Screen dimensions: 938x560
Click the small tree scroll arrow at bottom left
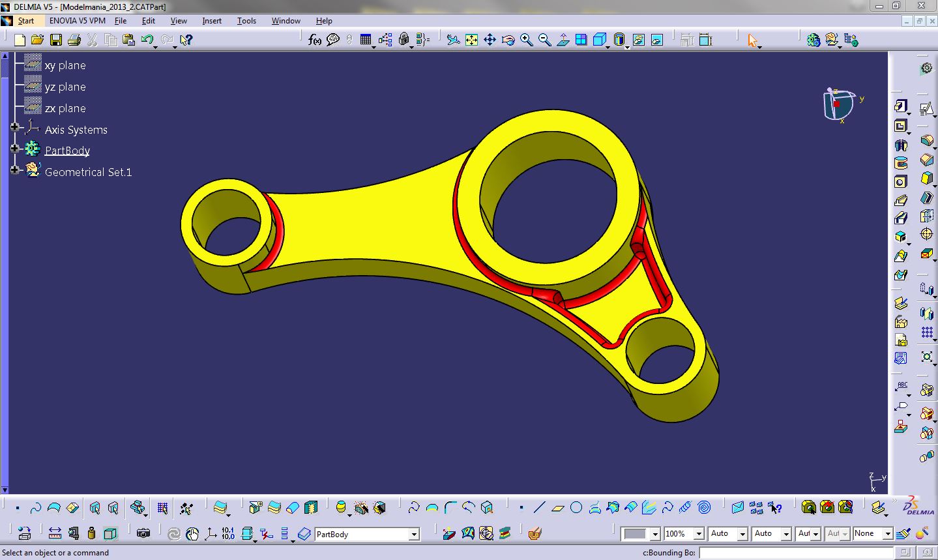click(x=5, y=490)
